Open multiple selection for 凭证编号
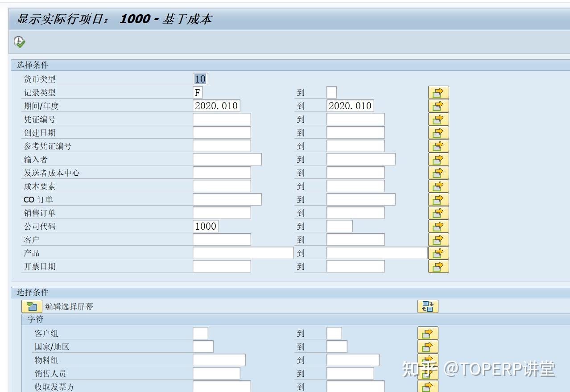The image size is (570, 392). 438,119
